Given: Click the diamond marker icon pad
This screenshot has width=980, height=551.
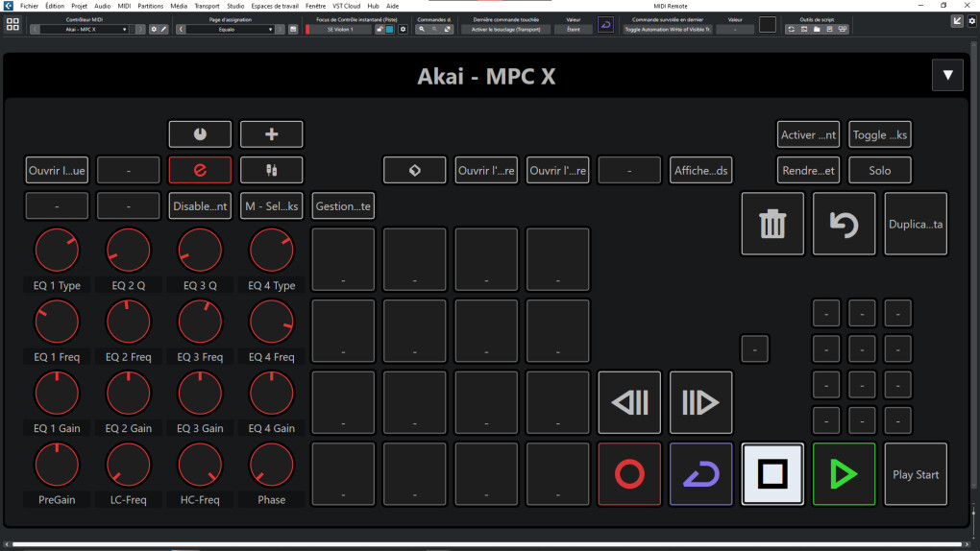Looking at the screenshot, I should [414, 170].
